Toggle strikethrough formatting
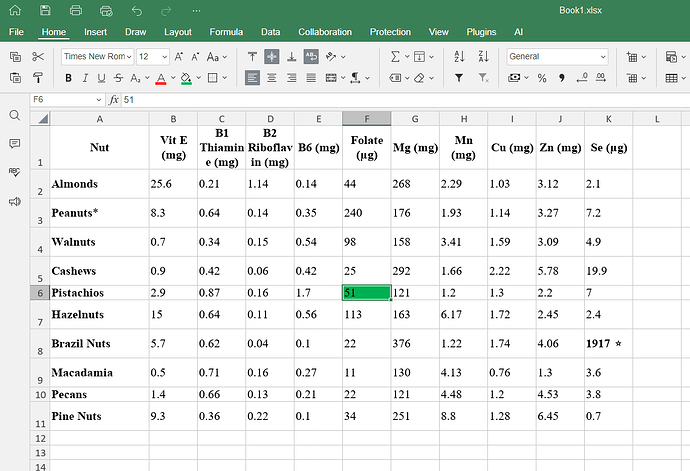690x471 pixels. tap(118, 78)
